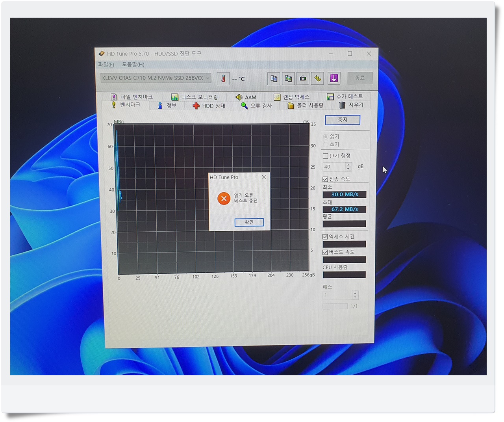
Task: Click the camera save screenshot icon
Action: [x=303, y=78]
